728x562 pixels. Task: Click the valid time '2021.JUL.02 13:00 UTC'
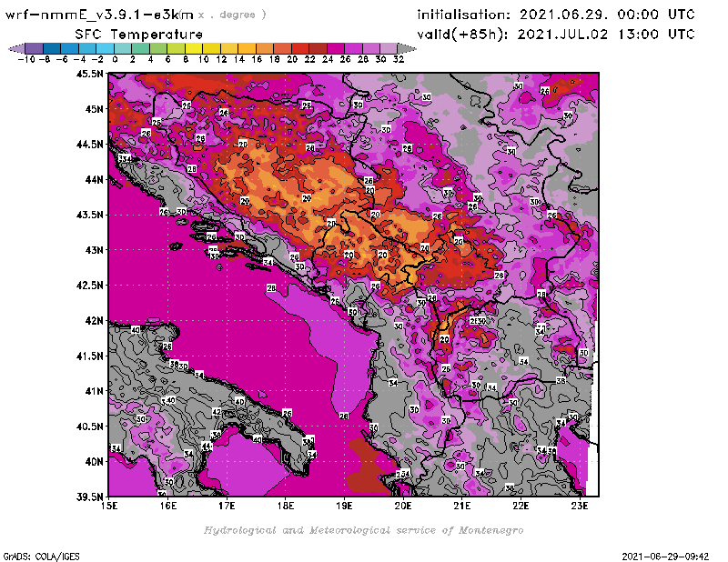606,34
